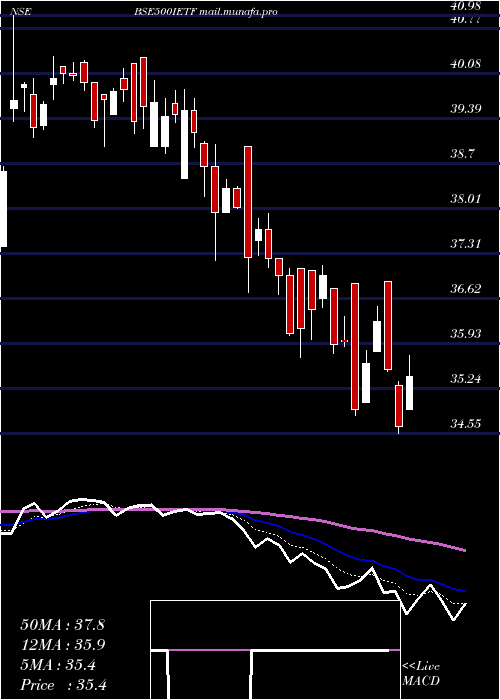The width and height of the screenshot is (500, 700).
Task: Click the BSE500IETF mail.munafa.pro title
Action: click(205, 12)
